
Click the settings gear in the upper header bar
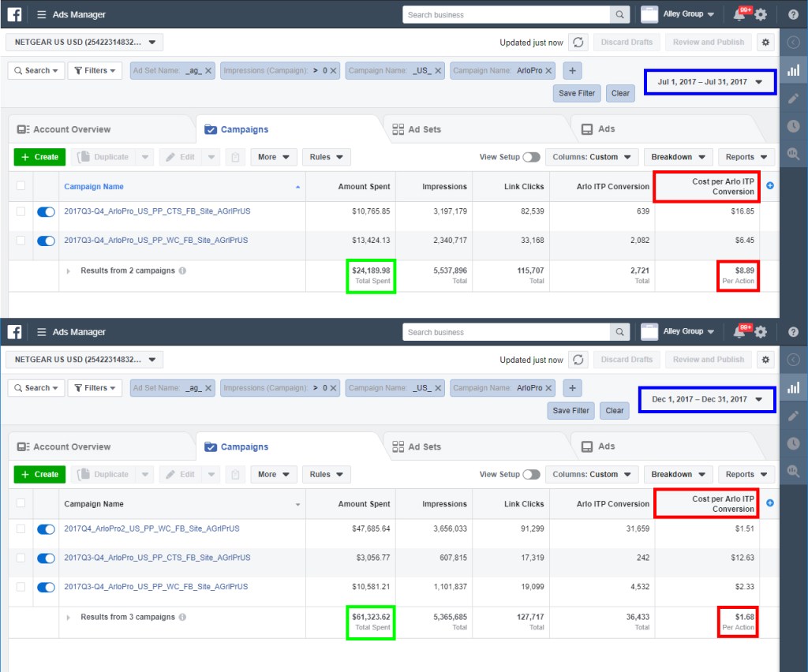761,14
